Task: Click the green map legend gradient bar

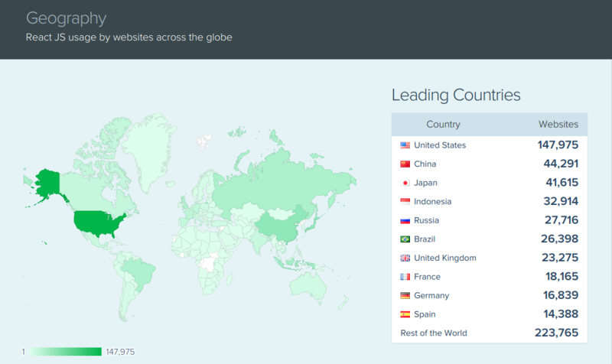Action: pos(65,352)
